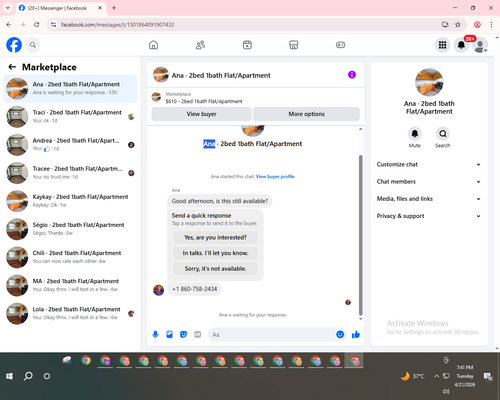Click the Aa message input field
This screenshot has height=400, width=500.
[272, 334]
